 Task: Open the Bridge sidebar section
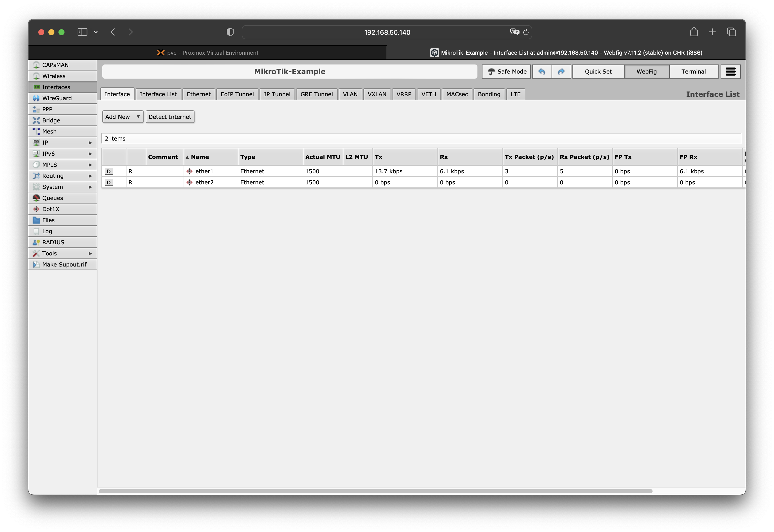pyautogui.click(x=51, y=120)
